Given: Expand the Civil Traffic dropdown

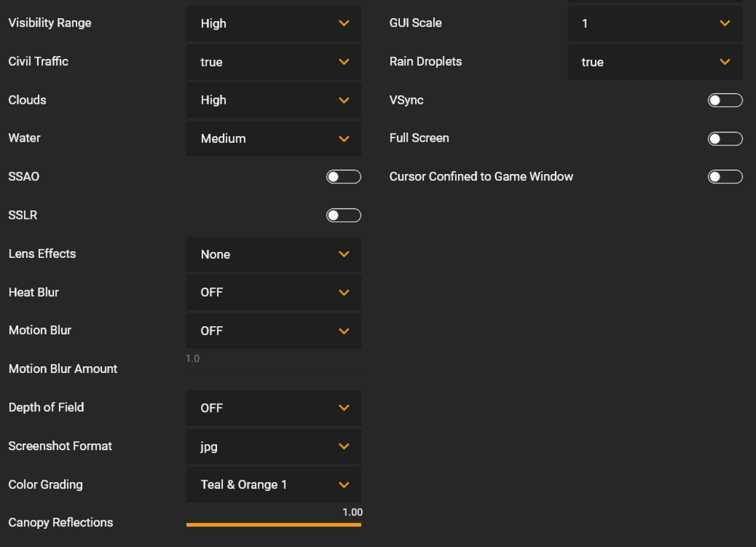Looking at the screenshot, I should coord(273,62).
